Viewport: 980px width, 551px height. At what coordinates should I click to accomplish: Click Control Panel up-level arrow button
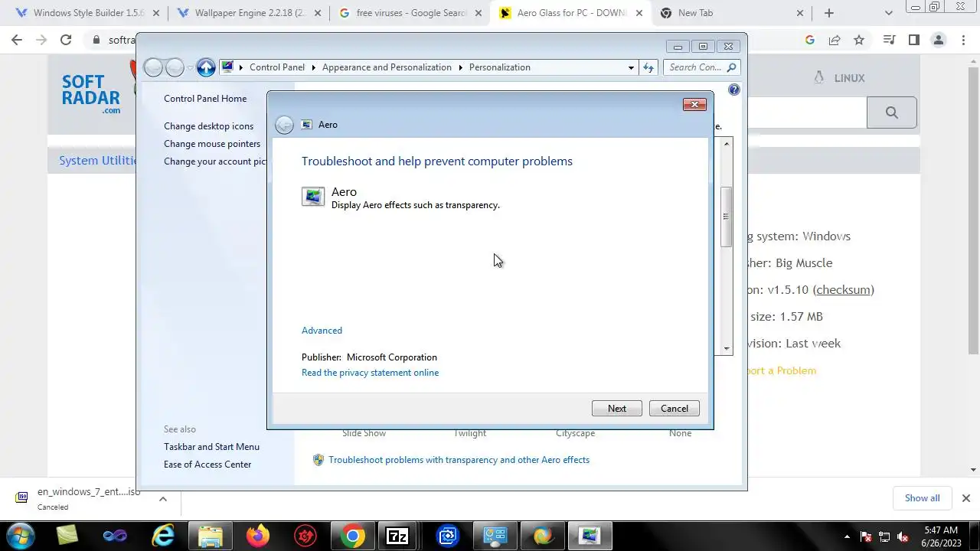click(x=205, y=67)
